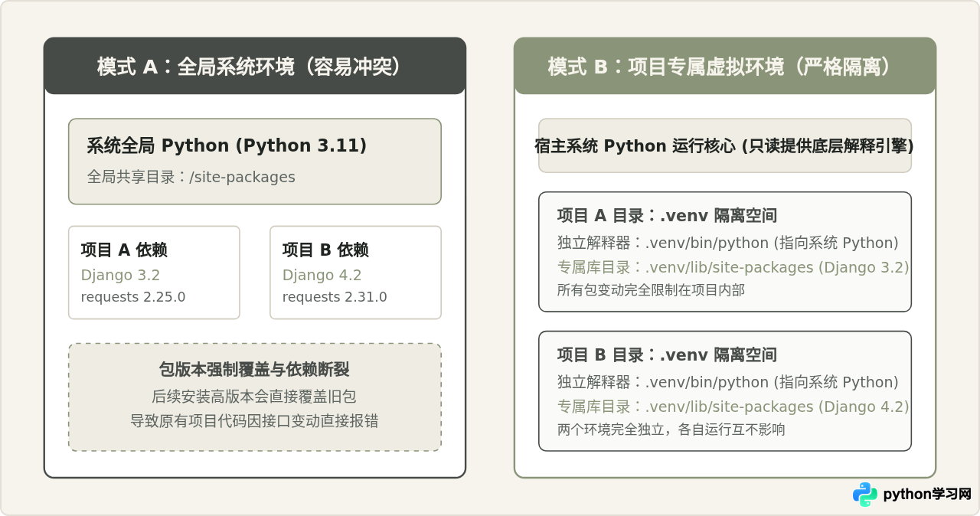Select header '模式 A：全局系统环境（容易冲突）'
This screenshot has width=980, height=516.
[255, 67]
